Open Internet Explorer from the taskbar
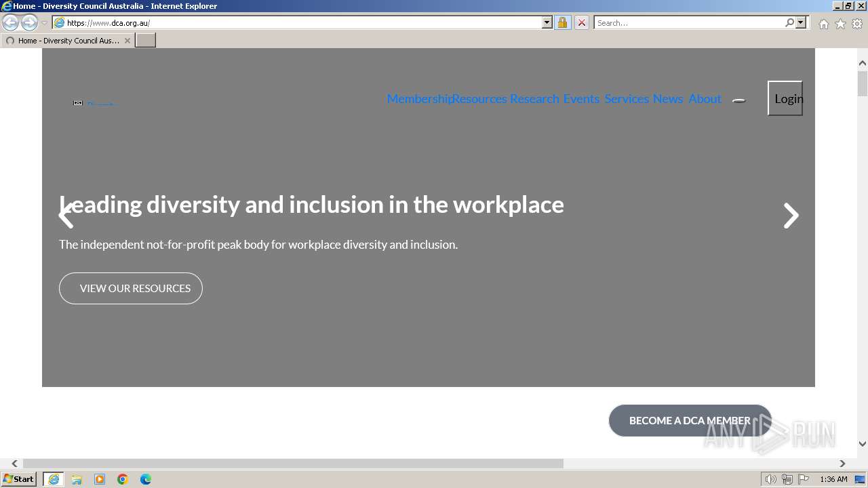The width and height of the screenshot is (868, 488). (x=54, y=479)
